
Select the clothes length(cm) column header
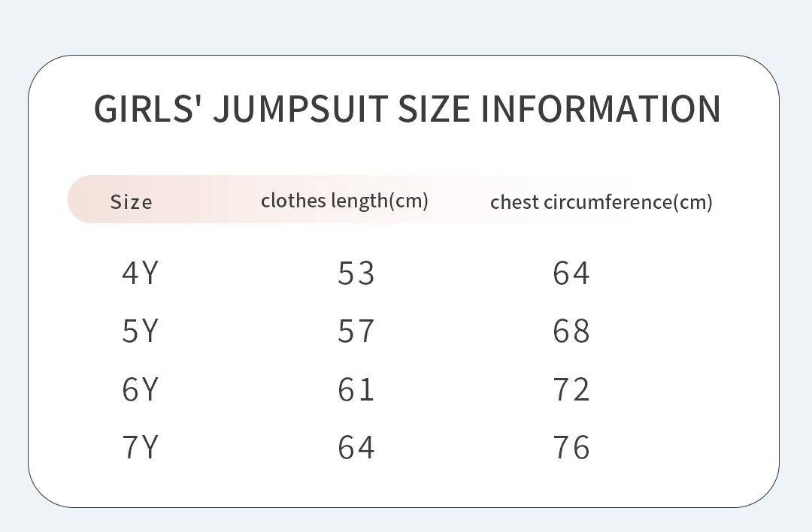tap(344, 201)
